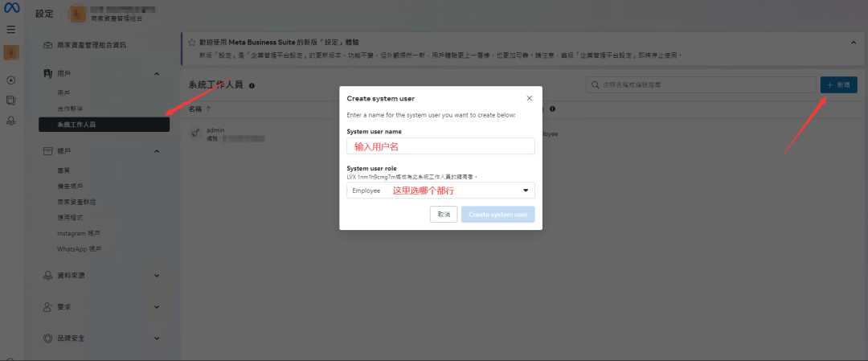This screenshot has height=361, width=868.
Task: Click the search box for names
Action: coord(700,84)
